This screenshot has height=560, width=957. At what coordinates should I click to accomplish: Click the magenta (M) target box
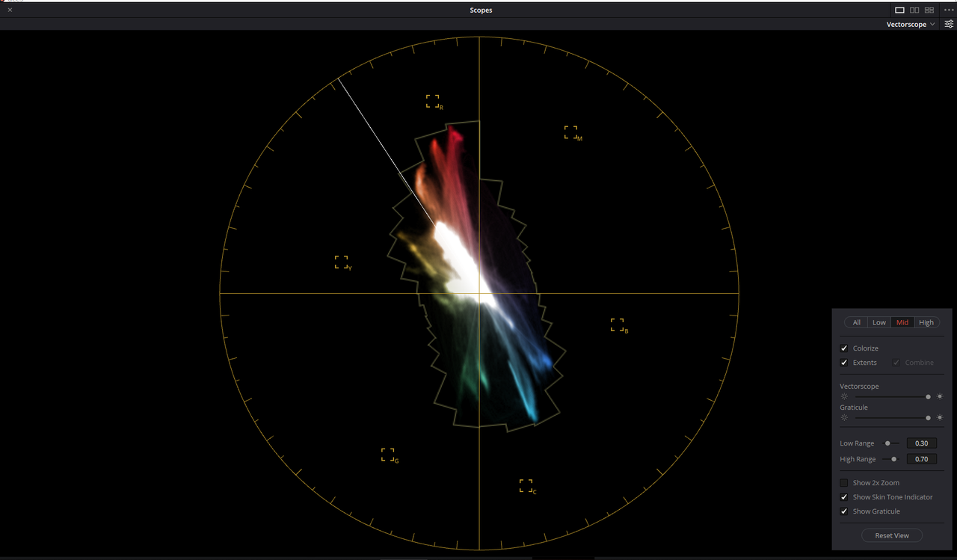coord(571,132)
